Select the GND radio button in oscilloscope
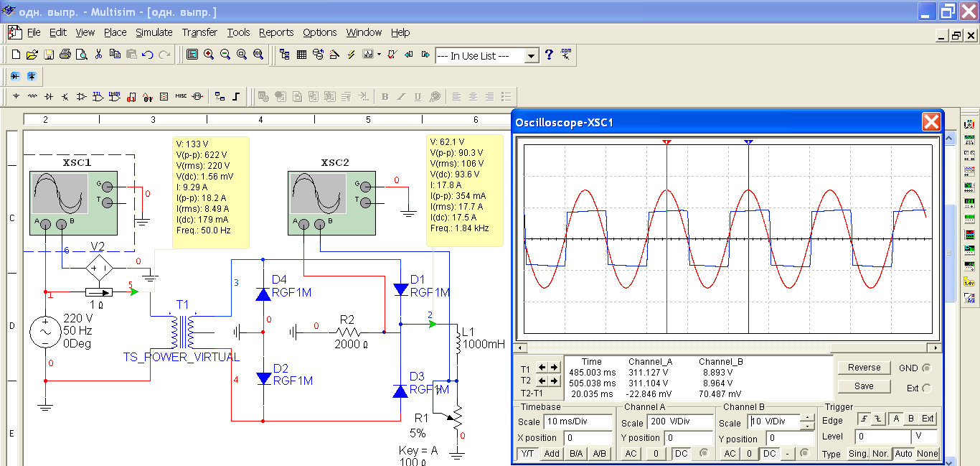The width and height of the screenshot is (980, 466). (x=926, y=368)
